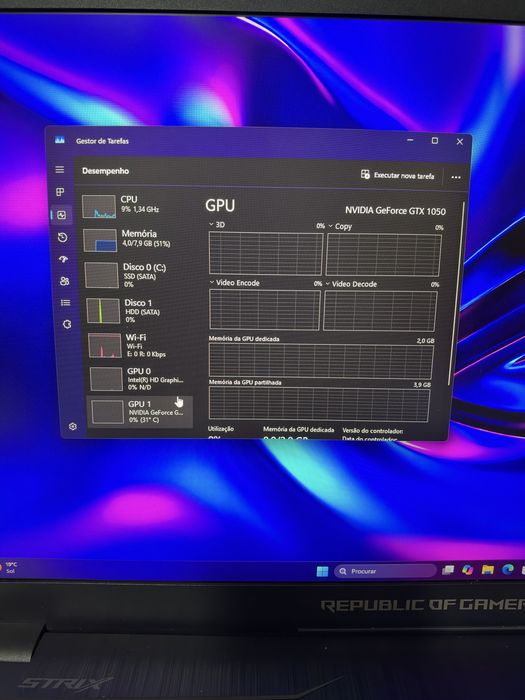Select the Performance (Desempenho) sidebar icon
The height and width of the screenshot is (700, 525).
point(62,215)
